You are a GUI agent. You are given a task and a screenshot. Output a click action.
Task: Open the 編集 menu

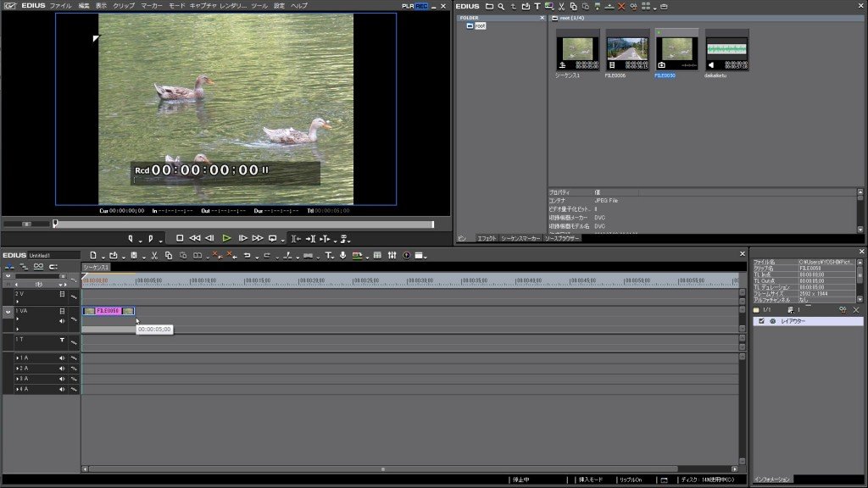pyautogui.click(x=84, y=6)
